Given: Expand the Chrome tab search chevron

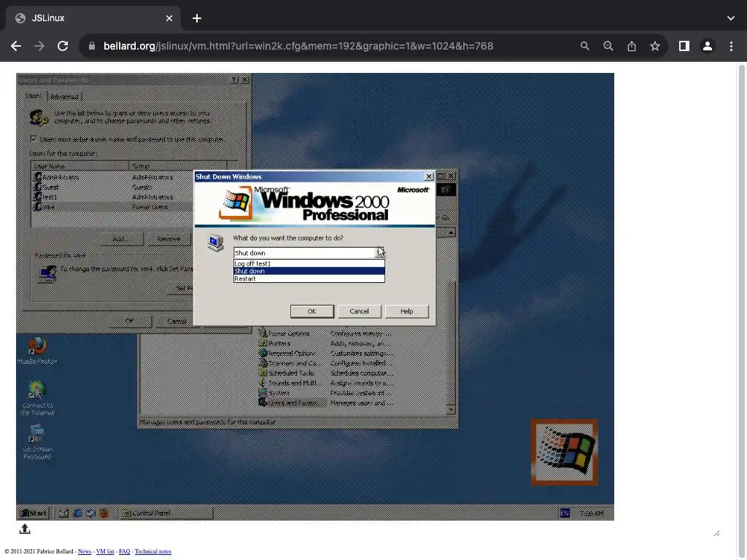Looking at the screenshot, I should click(731, 18).
